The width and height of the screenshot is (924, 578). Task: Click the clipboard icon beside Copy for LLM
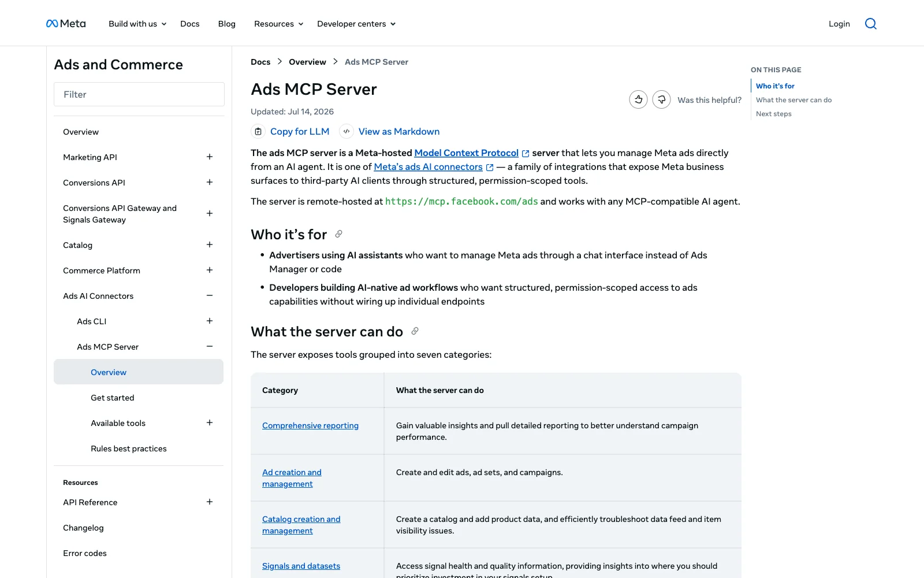[258, 131]
